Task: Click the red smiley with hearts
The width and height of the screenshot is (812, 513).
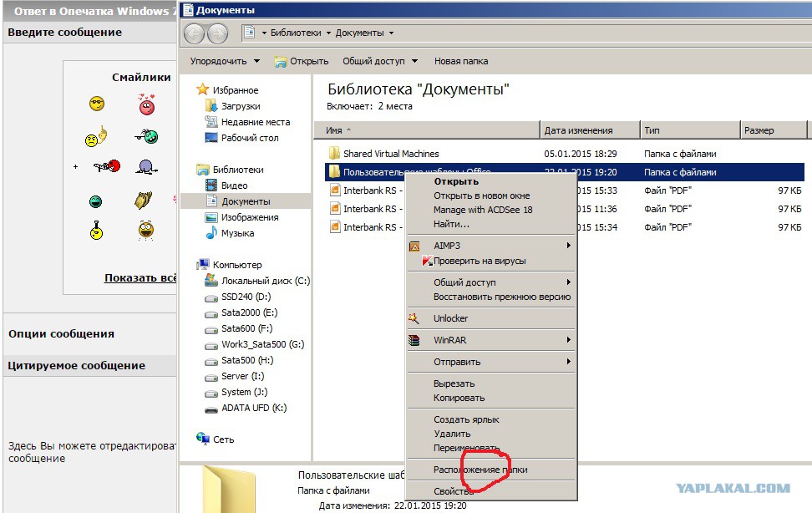Action: 146,104
